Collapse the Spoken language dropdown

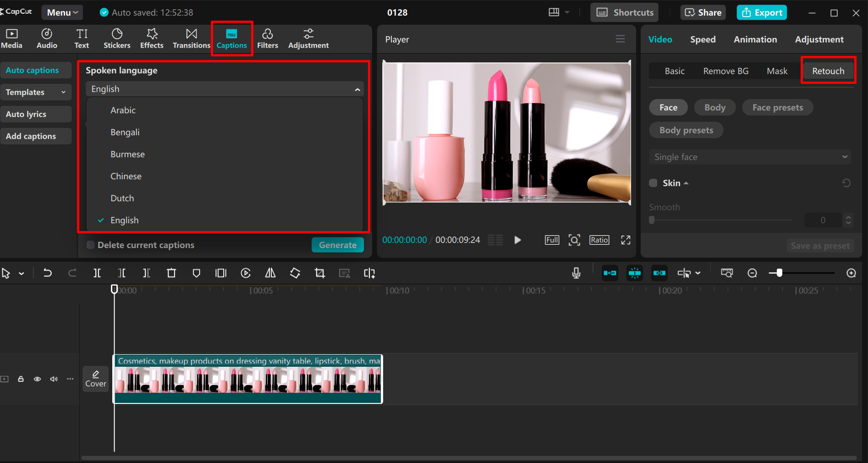click(357, 88)
